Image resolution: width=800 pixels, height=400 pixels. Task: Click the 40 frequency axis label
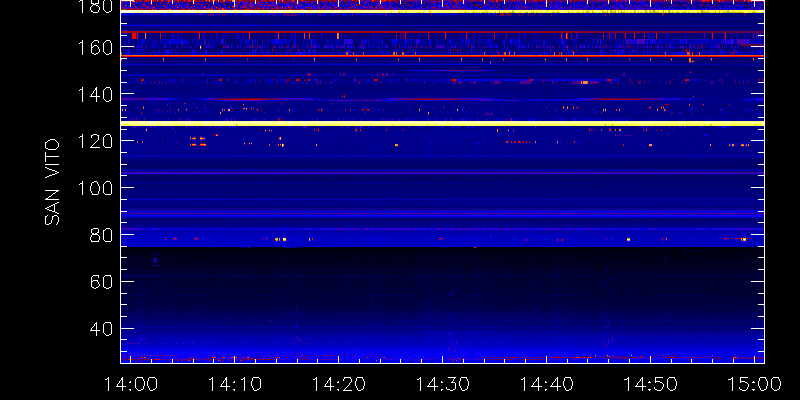tap(101, 329)
